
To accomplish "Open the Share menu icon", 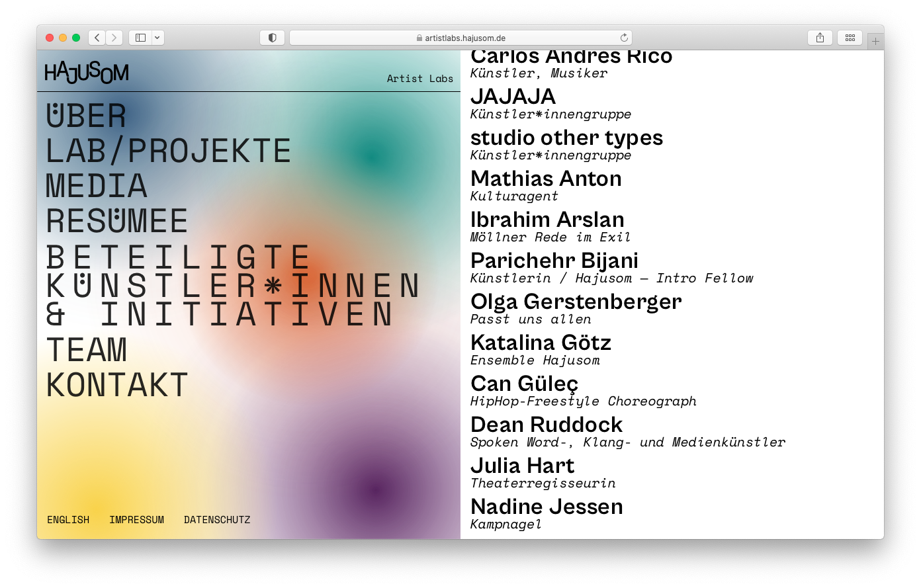I will coord(820,38).
